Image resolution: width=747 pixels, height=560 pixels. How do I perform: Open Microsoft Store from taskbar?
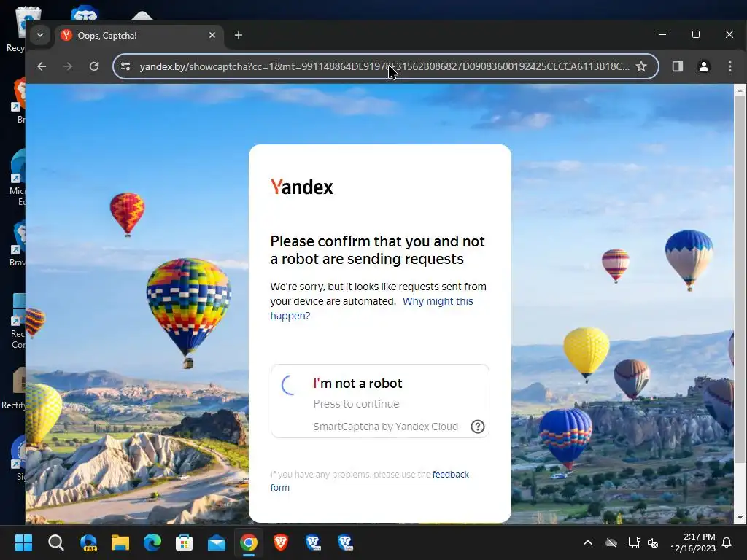tap(184, 542)
